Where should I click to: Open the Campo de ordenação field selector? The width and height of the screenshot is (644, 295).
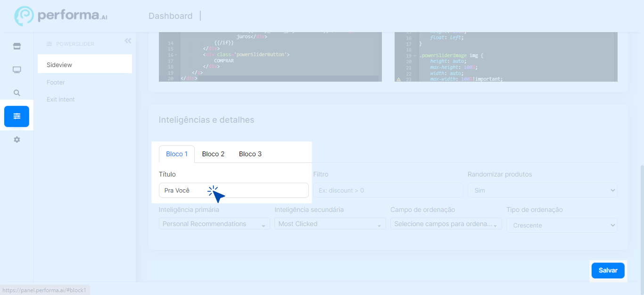pos(446,224)
